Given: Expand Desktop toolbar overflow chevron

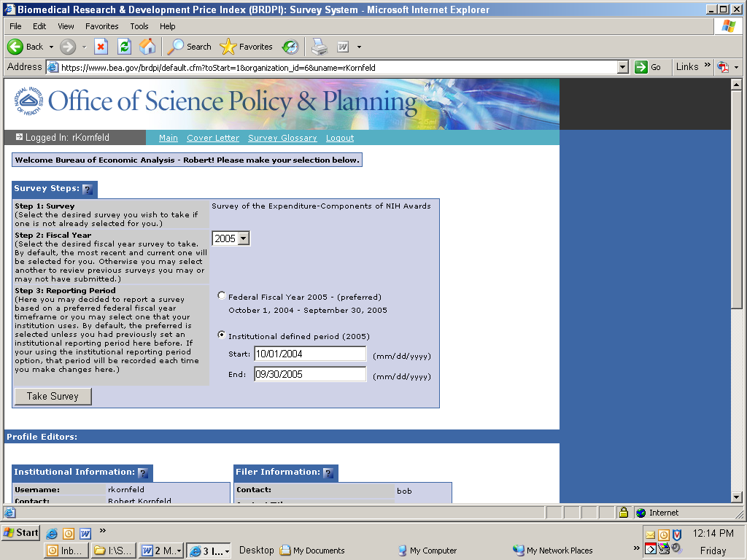Looking at the screenshot, I should pos(636,548).
